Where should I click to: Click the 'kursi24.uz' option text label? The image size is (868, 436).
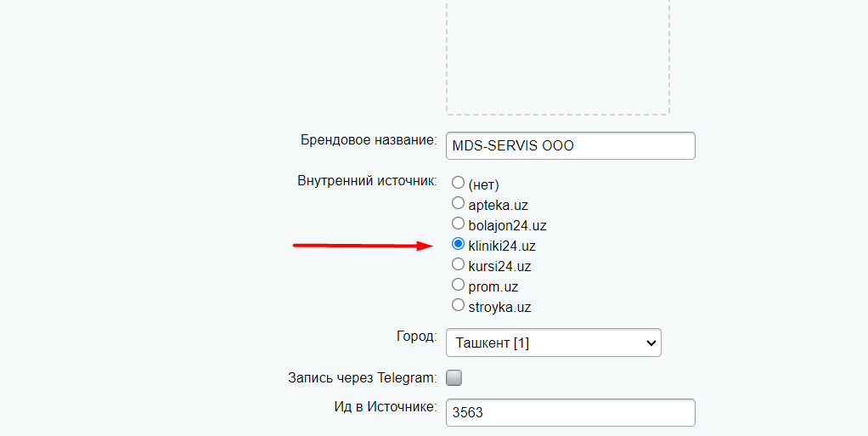point(499,266)
